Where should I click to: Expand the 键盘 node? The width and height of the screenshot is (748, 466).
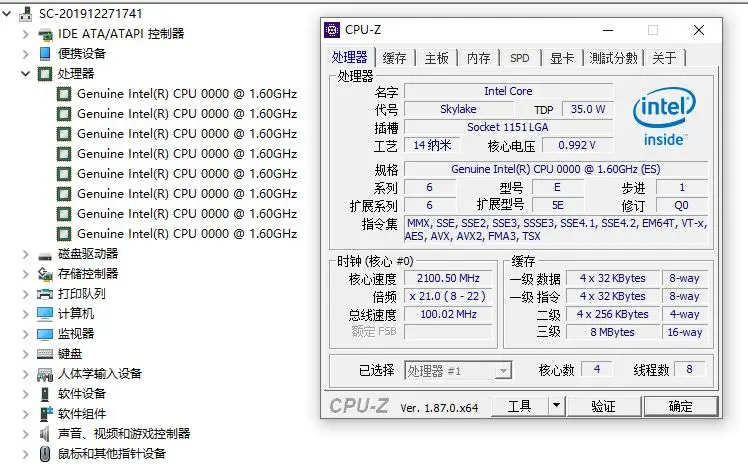[26, 354]
